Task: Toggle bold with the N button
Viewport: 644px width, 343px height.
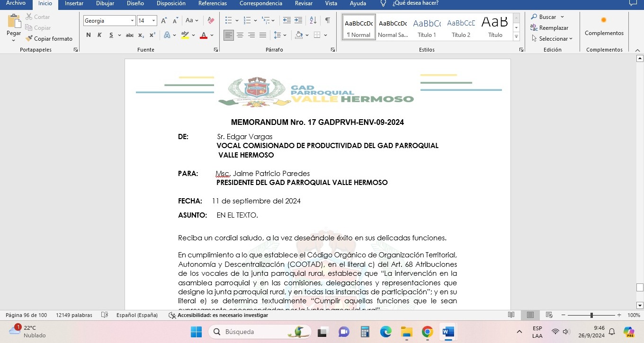Action: tap(89, 35)
